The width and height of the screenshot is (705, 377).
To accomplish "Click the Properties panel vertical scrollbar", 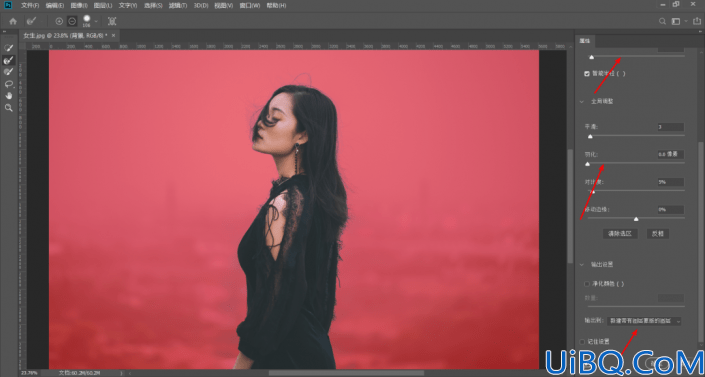I will (x=702, y=243).
